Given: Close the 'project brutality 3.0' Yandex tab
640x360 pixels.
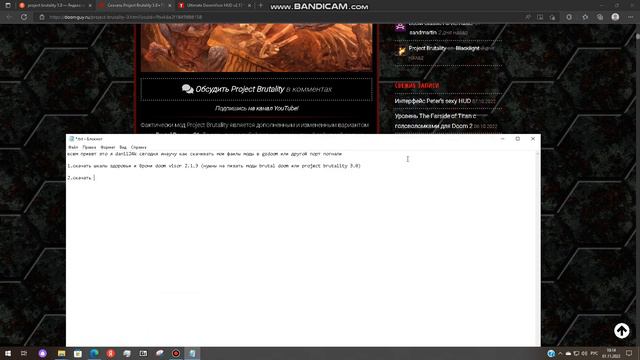Looking at the screenshot, I should point(90,6).
